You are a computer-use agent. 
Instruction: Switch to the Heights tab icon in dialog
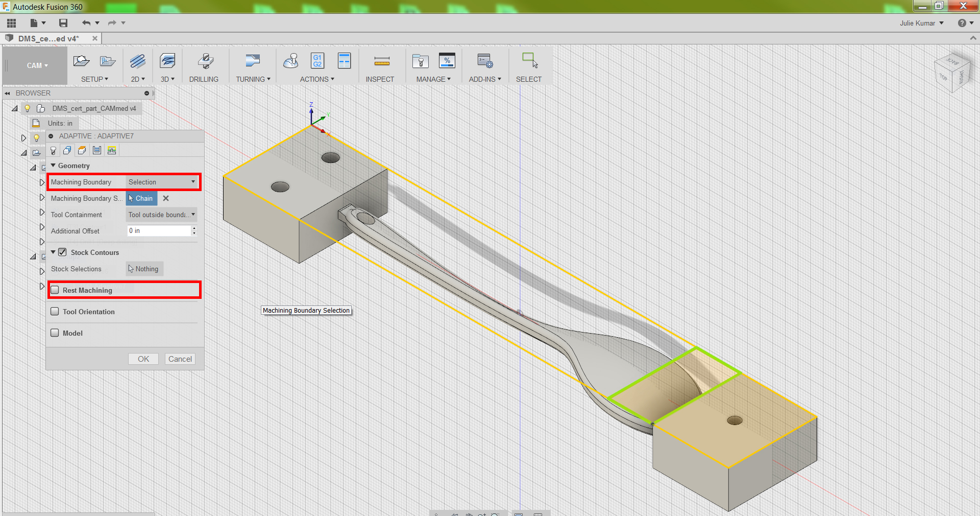tap(82, 150)
